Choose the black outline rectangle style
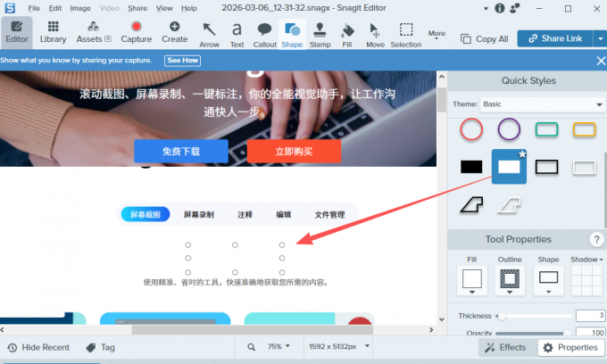 546,167
